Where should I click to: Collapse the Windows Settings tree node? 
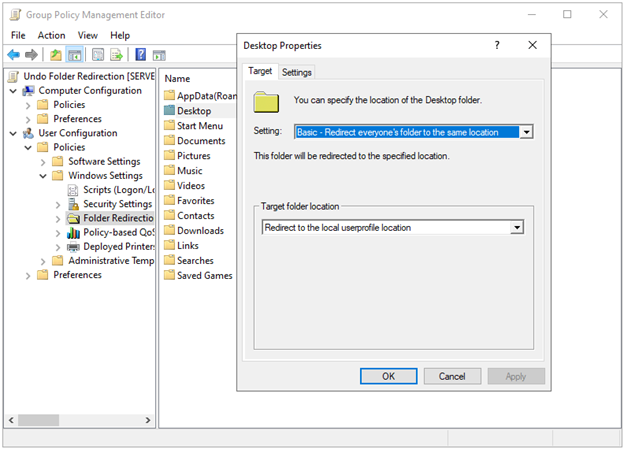(43, 176)
